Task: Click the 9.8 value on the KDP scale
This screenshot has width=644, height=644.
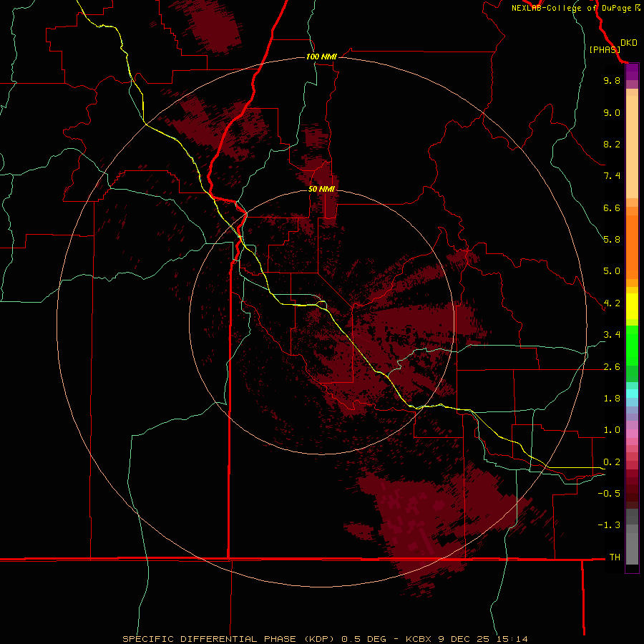Action: pos(612,80)
